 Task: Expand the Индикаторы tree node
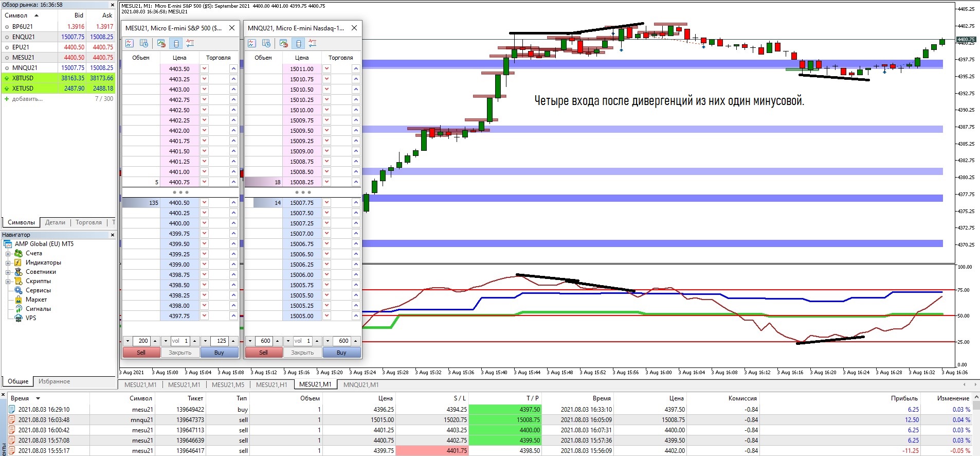pyautogui.click(x=8, y=263)
